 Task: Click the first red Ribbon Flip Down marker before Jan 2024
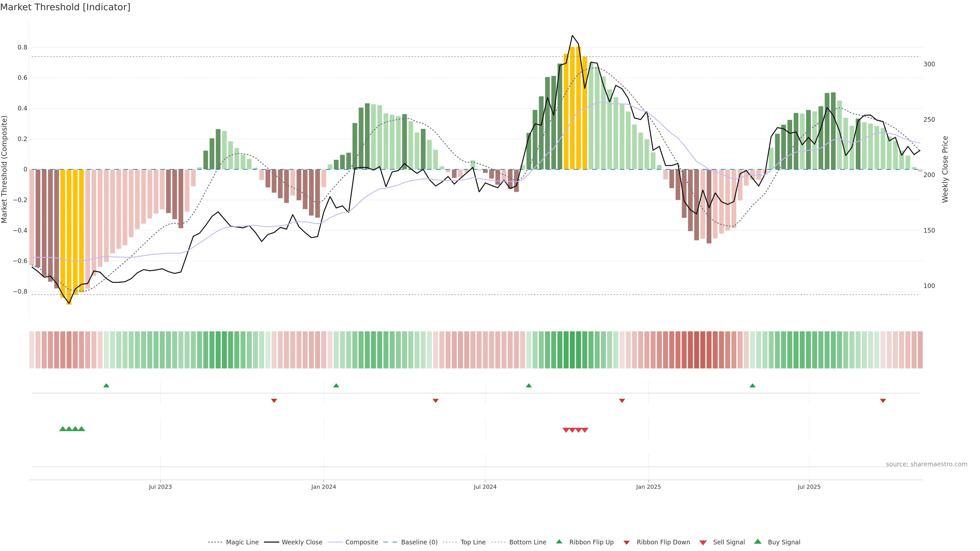click(x=274, y=400)
